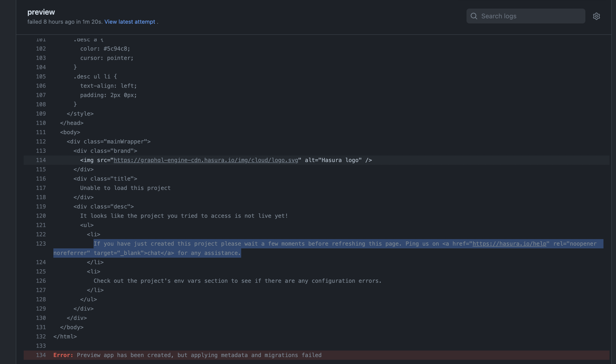Open the log settings gear icon

coord(596,16)
